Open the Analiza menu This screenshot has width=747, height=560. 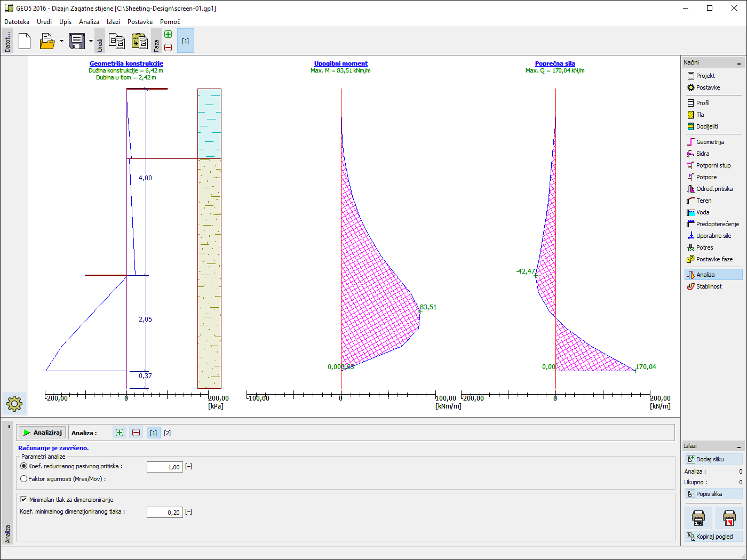pos(89,22)
